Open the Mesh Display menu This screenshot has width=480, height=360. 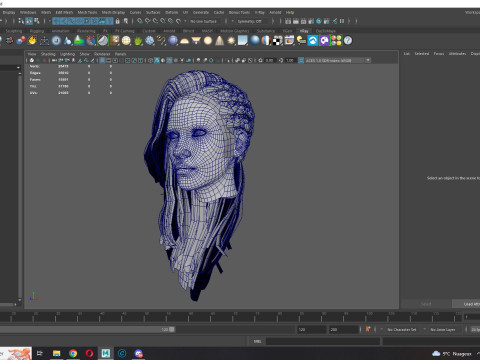[x=113, y=12]
